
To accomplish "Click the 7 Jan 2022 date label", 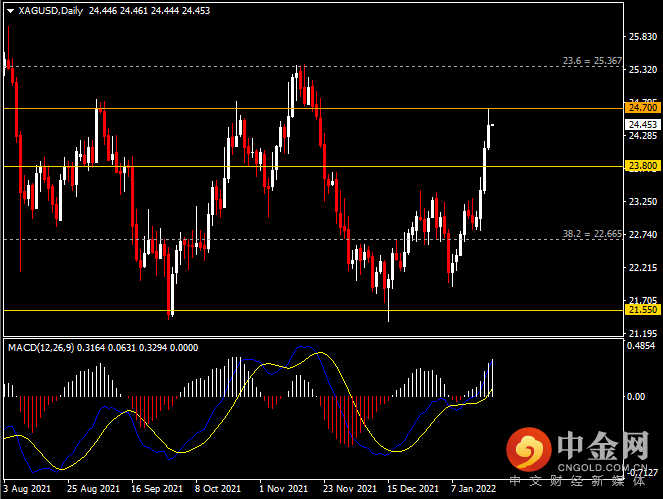I will 473,489.
